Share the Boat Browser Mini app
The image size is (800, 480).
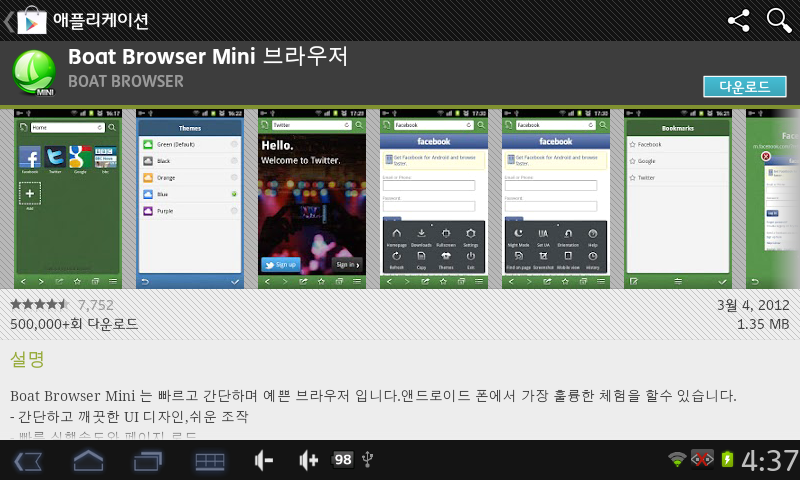(739, 20)
